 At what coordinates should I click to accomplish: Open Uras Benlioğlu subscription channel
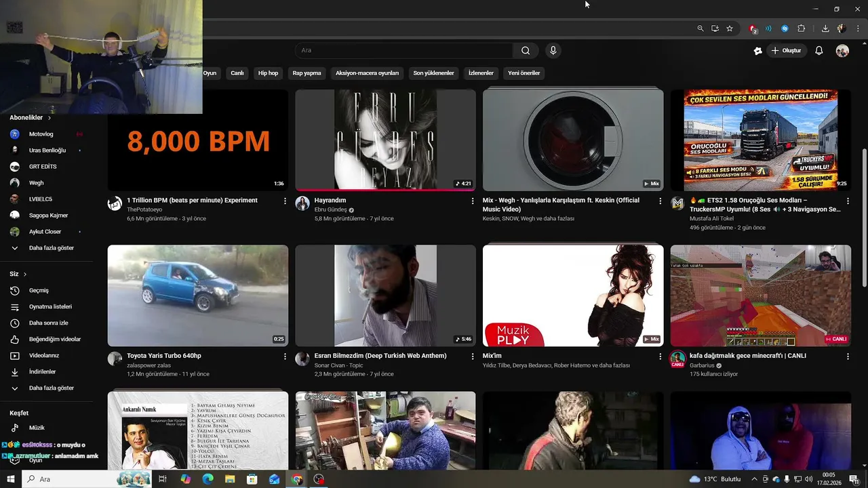(47, 150)
